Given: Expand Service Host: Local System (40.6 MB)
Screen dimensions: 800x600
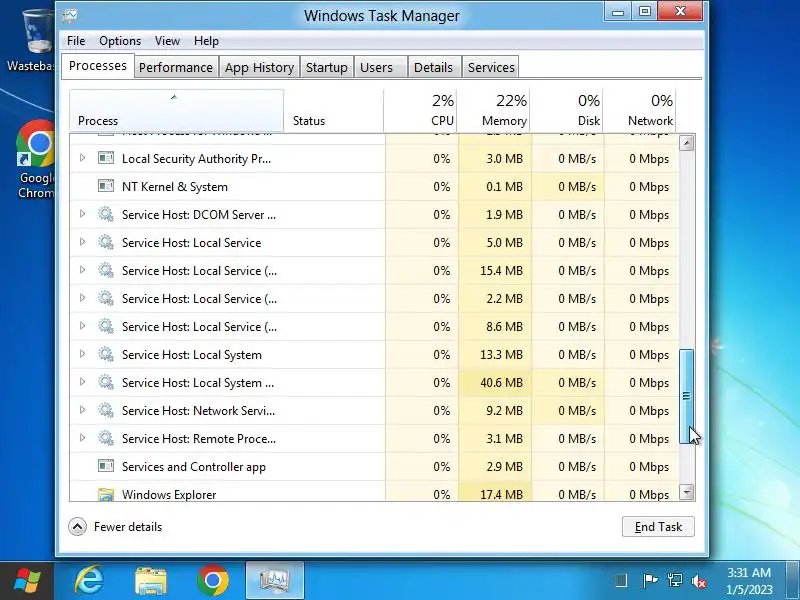Looking at the screenshot, I should [x=82, y=382].
